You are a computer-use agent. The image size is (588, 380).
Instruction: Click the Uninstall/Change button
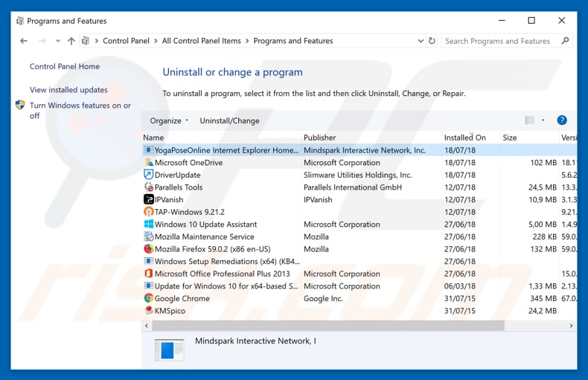pyautogui.click(x=229, y=120)
